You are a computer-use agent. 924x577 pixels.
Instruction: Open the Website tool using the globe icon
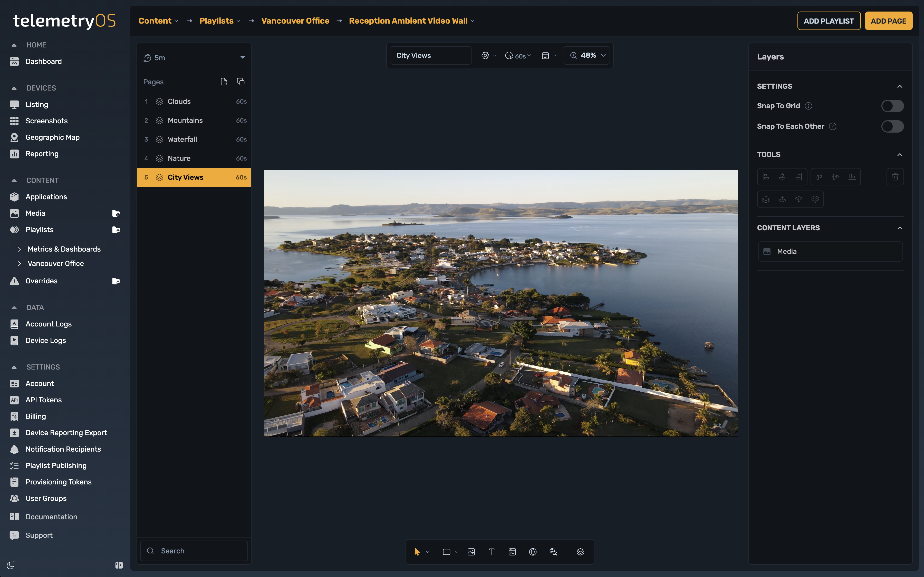tap(533, 551)
